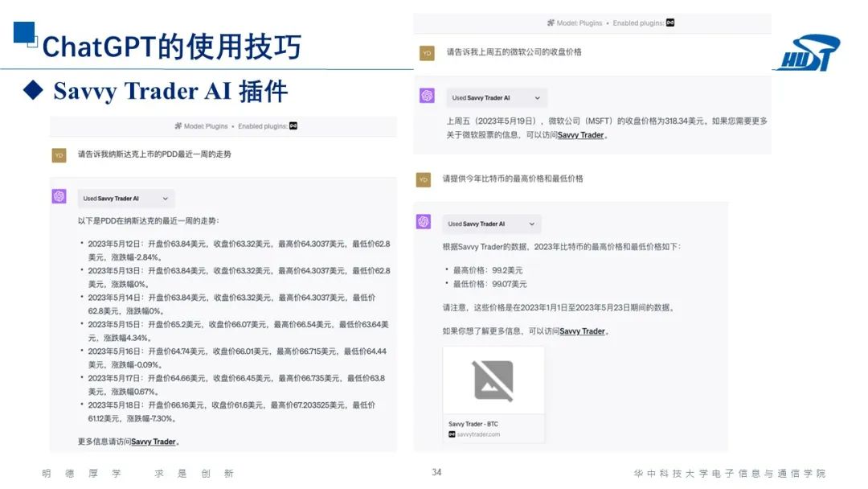
Task: Click the plugins model icon above the Microsoft chat
Action: click(x=551, y=23)
